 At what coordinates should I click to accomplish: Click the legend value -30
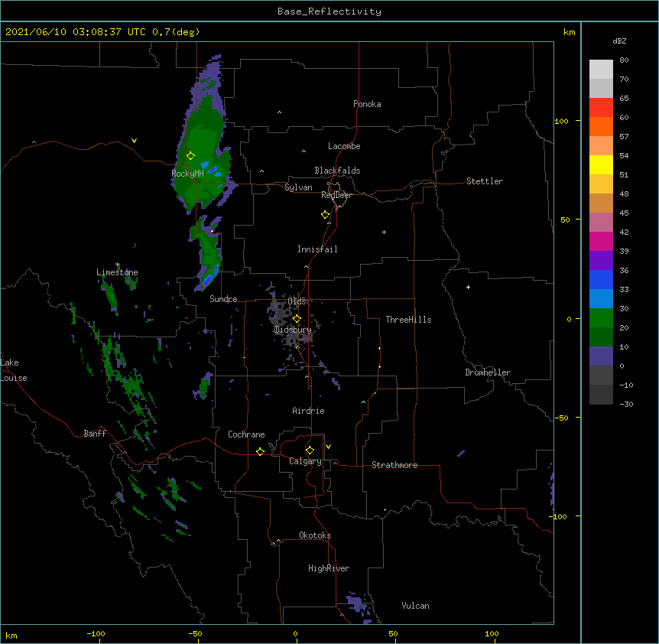[626, 404]
